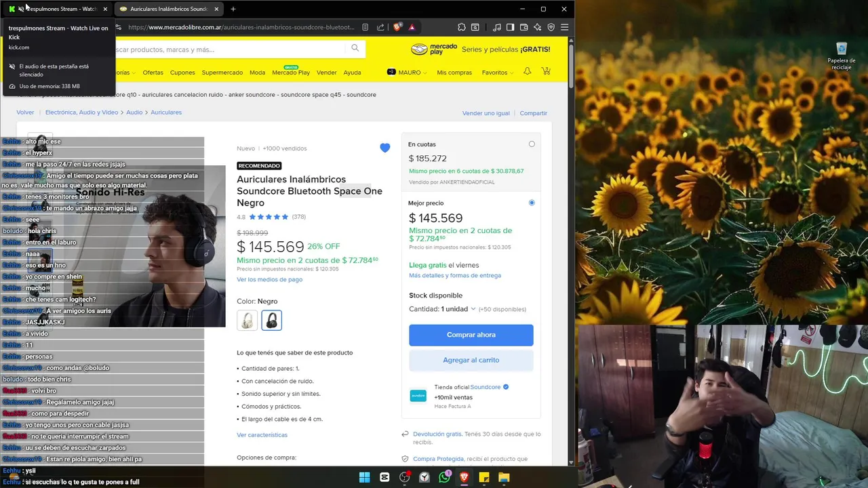Select the Mejor precio payment option
The height and width of the screenshot is (488, 868).
click(532, 203)
